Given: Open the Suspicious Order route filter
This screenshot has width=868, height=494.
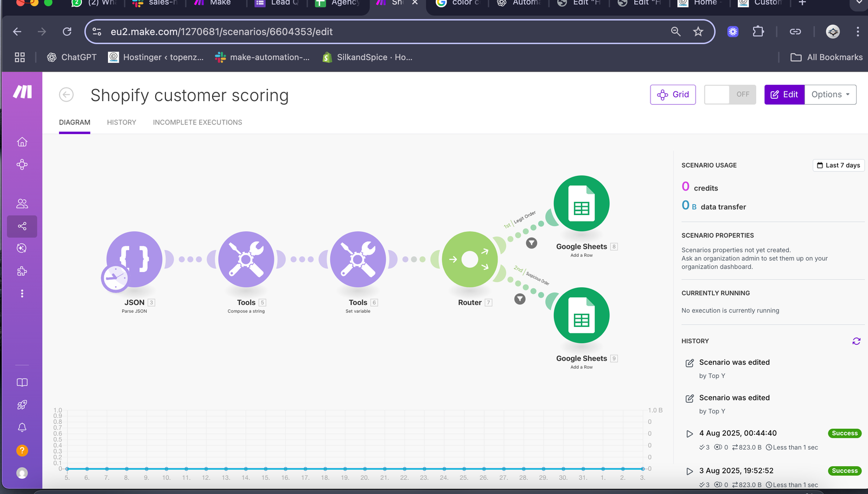Looking at the screenshot, I should click(520, 299).
